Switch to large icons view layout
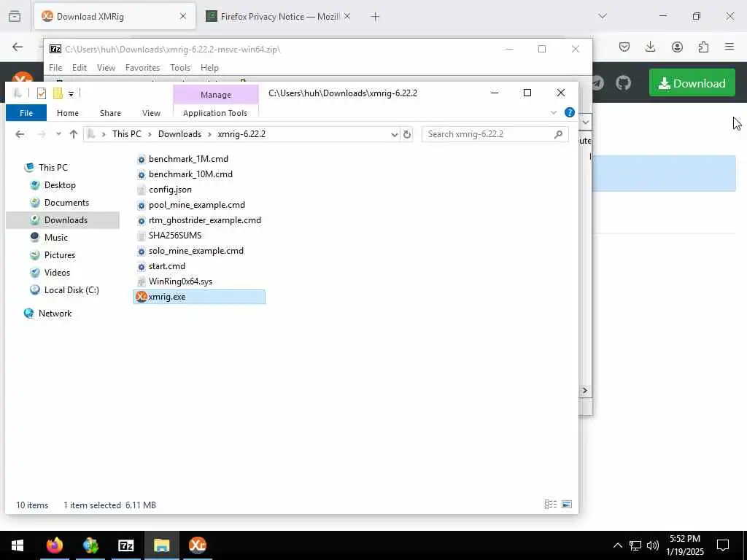747x560 pixels. coord(567,505)
